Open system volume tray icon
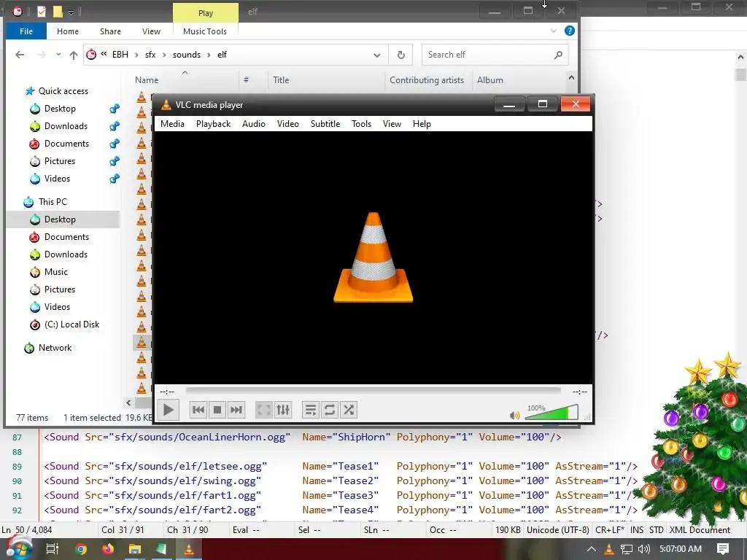Screen dimensions: 747x560 pos(644,549)
